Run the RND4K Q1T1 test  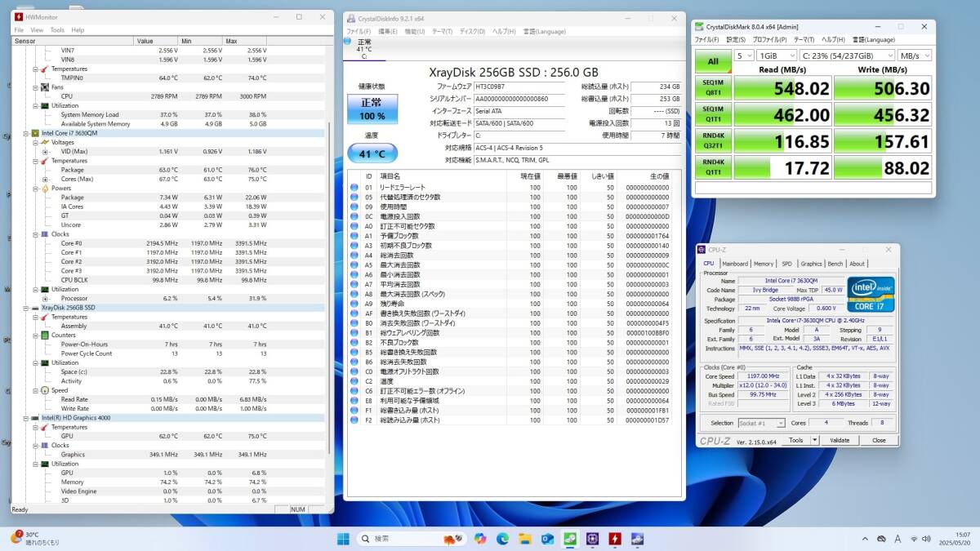[713, 167]
